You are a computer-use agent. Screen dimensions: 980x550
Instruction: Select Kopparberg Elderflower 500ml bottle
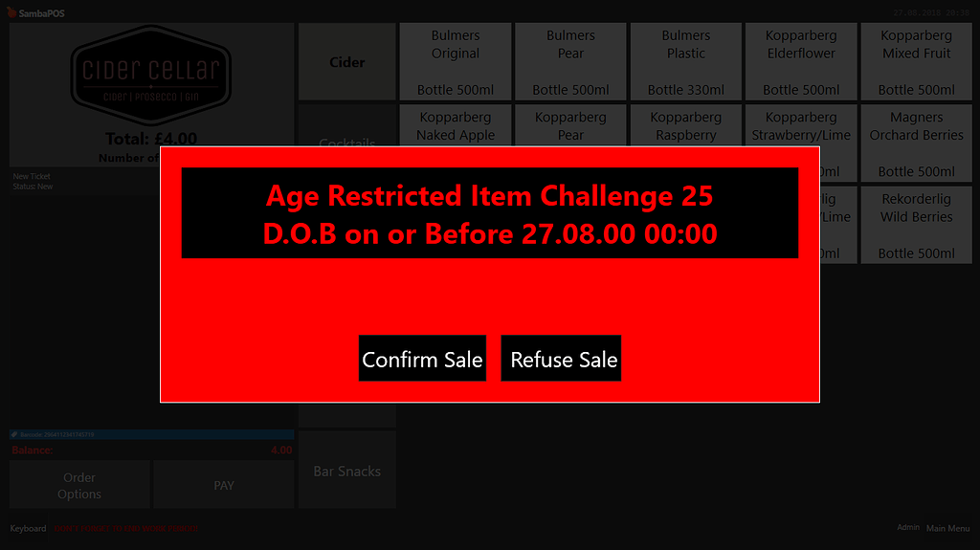(x=801, y=62)
